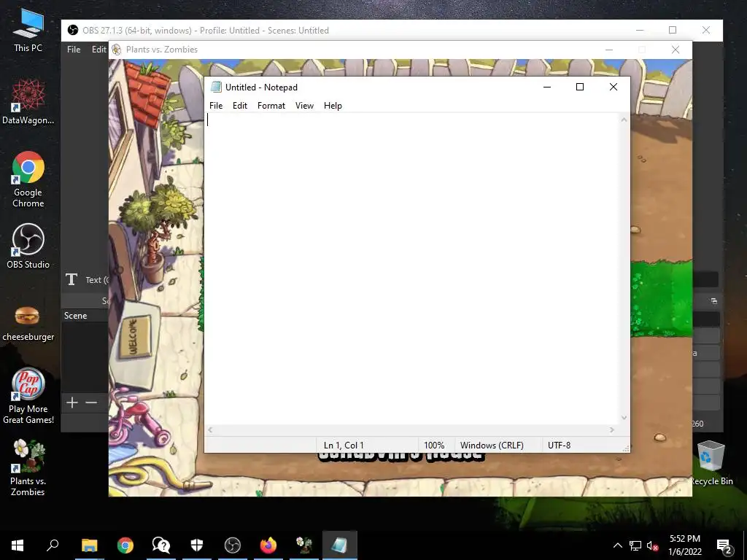The image size is (747, 560).
Task: Open muted volume tray icon
Action: pos(652,545)
